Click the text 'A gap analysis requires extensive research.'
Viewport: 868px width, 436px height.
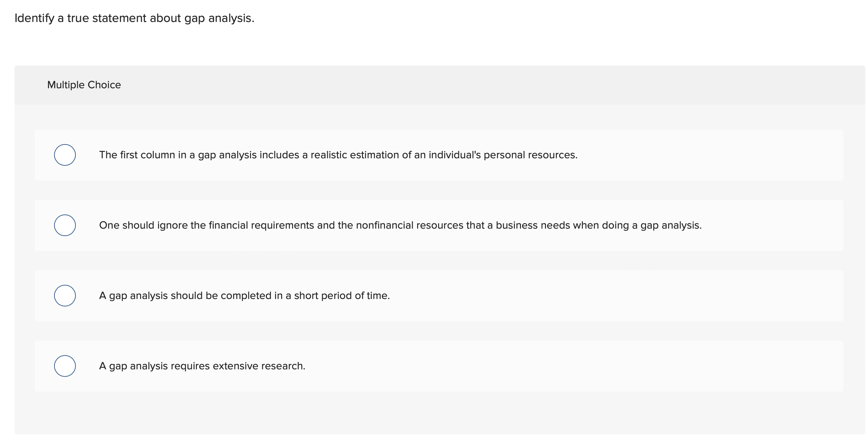(202, 366)
